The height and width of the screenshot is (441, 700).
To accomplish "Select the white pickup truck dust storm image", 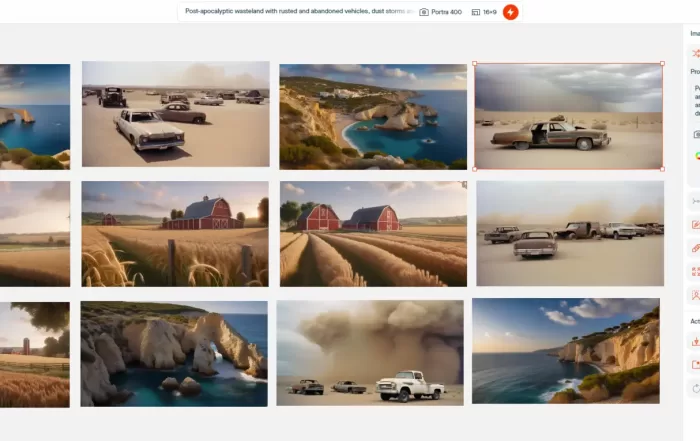I will pos(370,353).
